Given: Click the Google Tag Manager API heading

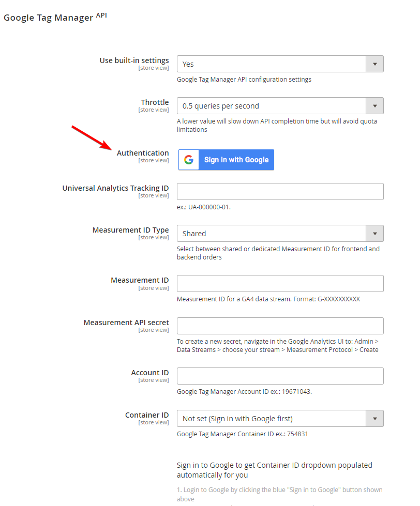Looking at the screenshot, I should (x=55, y=17).
